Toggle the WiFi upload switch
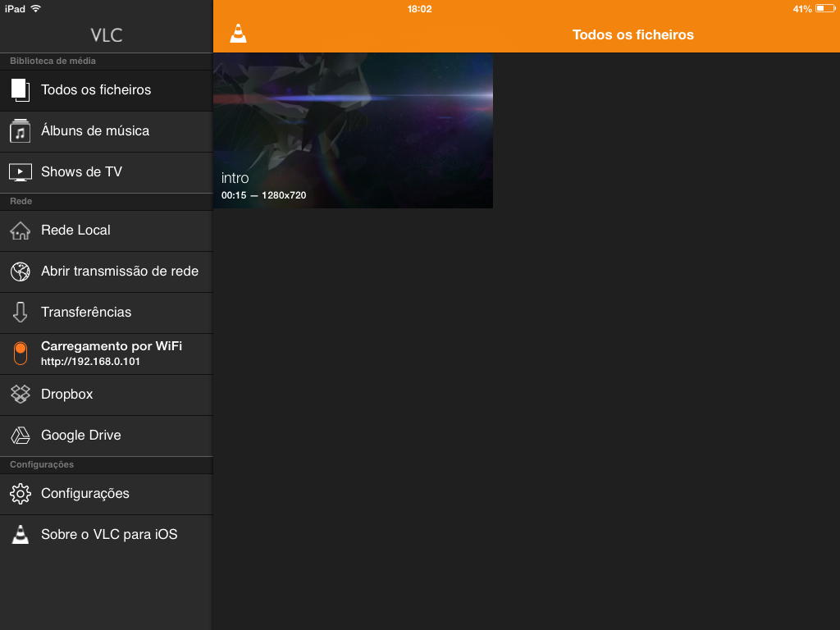840x630 pixels. pos(21,354)
